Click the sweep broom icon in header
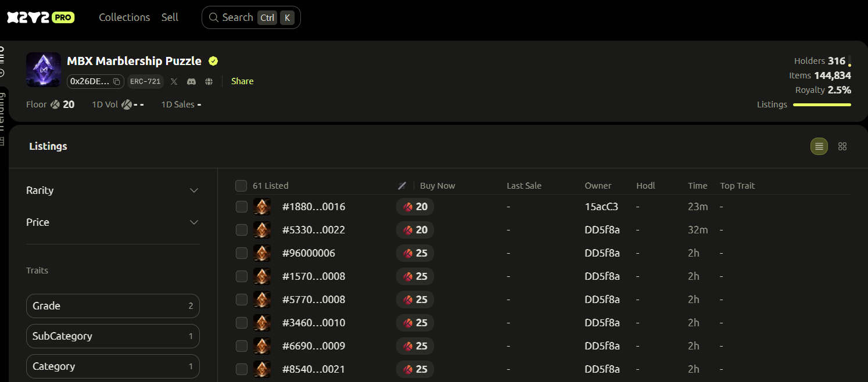Viewport: 868px width, 382px height. (401, 186)
